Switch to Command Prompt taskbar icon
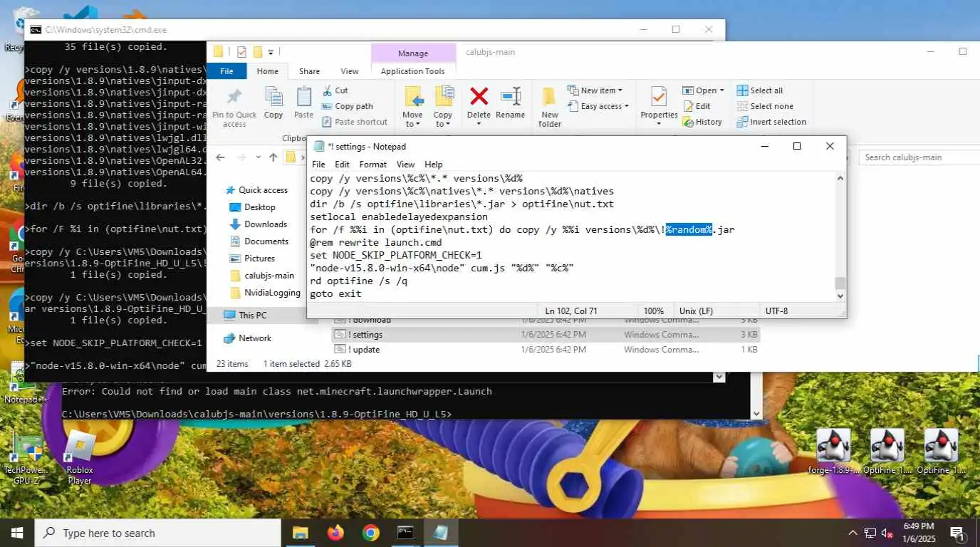Image resolution: width=980 pixels, height=547 pixels. pos(405,532)
